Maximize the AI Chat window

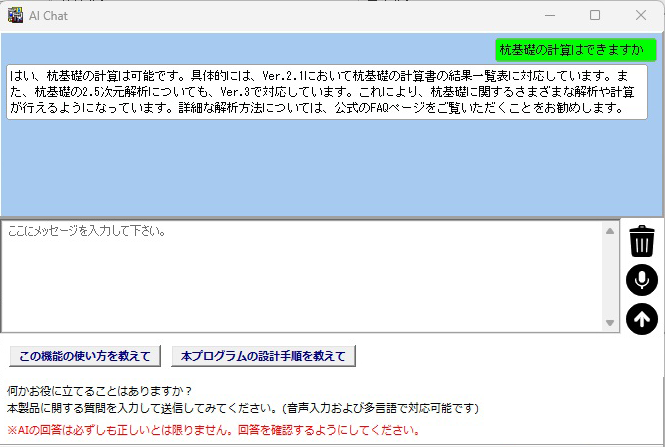[595, 15]
